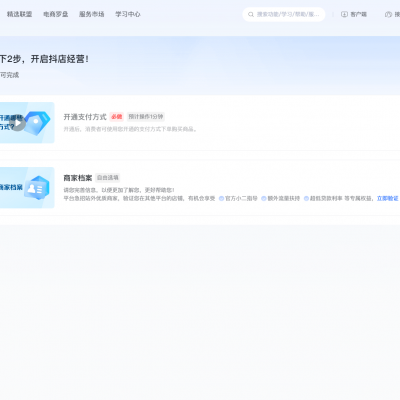
Task: Open the 商家档案 thumbnail card
Action: (x=27, y=188)
